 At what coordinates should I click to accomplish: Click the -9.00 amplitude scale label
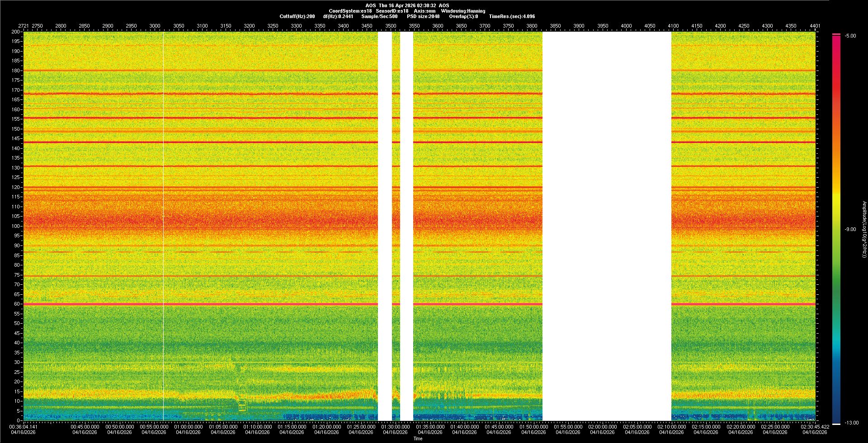click(x=850, y=230)
